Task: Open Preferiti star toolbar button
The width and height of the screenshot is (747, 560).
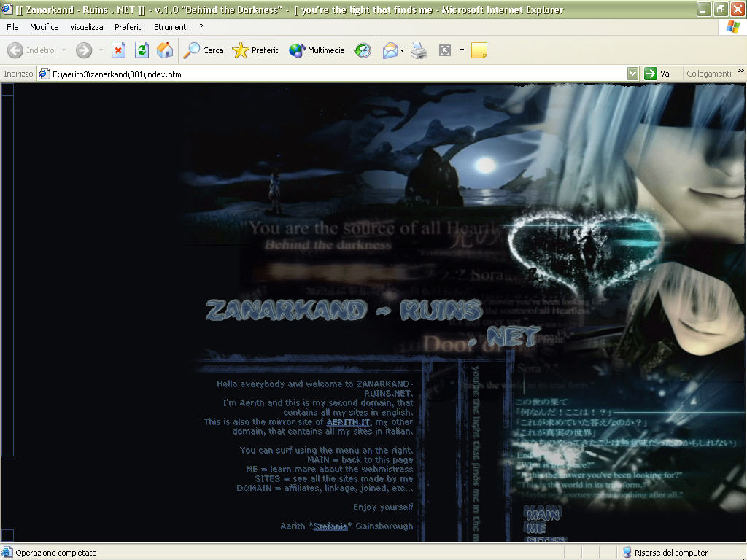Action: (256, 50)
